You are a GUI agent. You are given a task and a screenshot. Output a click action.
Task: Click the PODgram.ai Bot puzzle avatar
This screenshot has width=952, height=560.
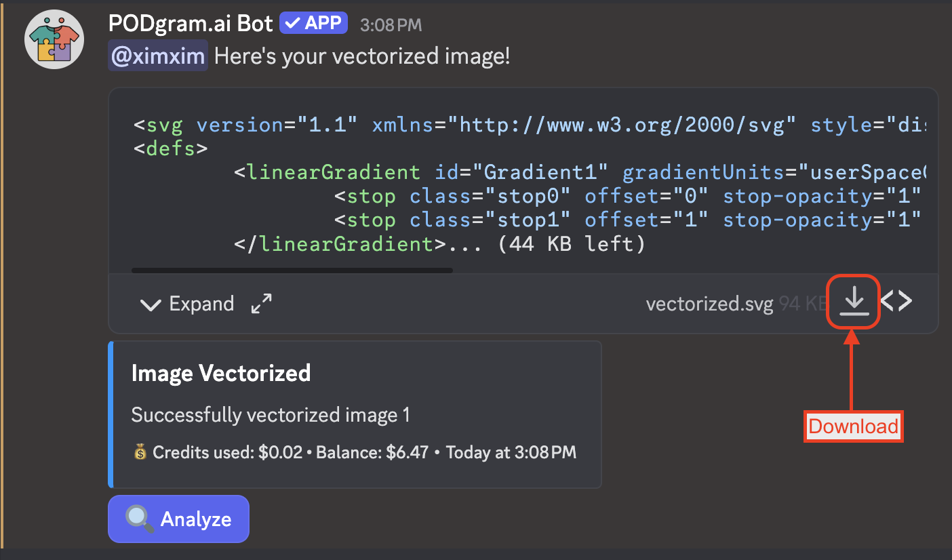(x=54, y=39)
